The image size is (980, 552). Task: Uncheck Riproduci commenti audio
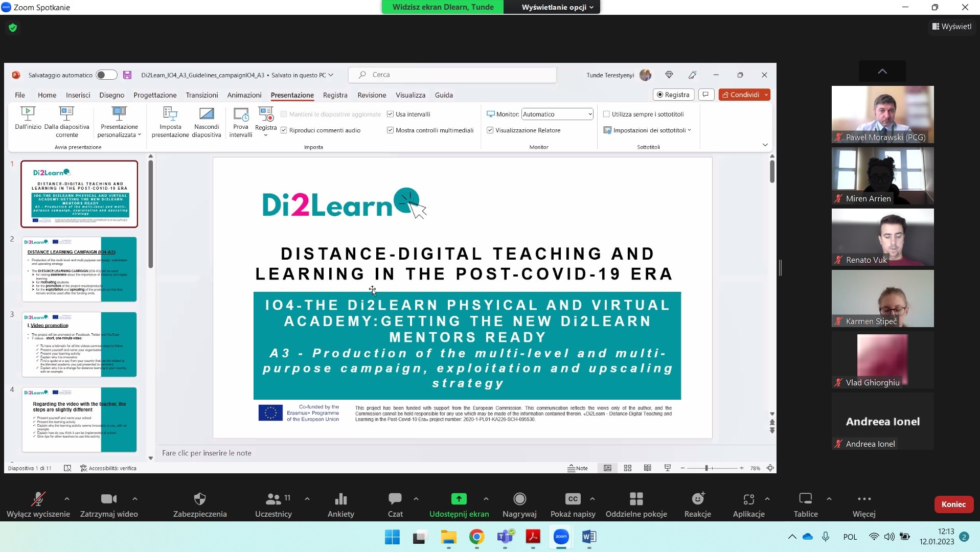click(x=284, y=130)
